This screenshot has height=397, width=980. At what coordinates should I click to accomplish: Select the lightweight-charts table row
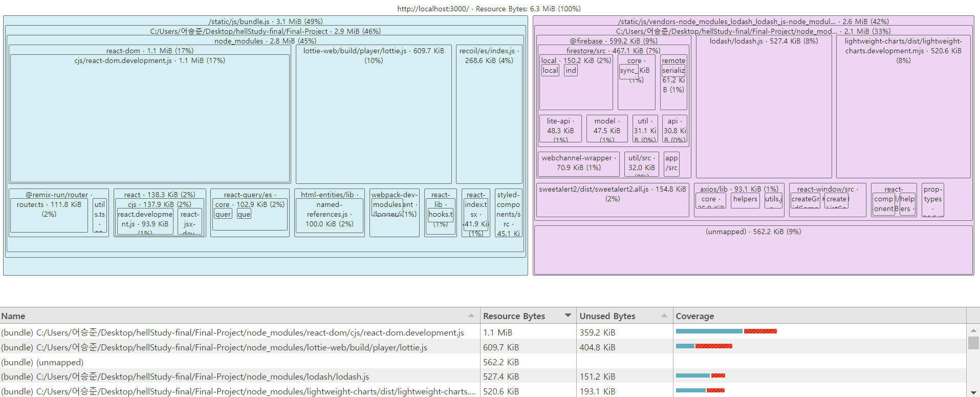483,391
